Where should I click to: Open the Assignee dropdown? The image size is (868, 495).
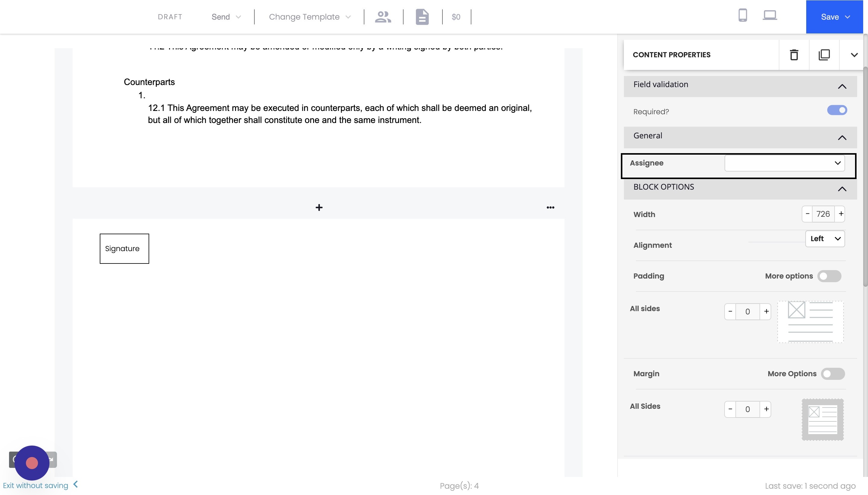coord(785,163)
